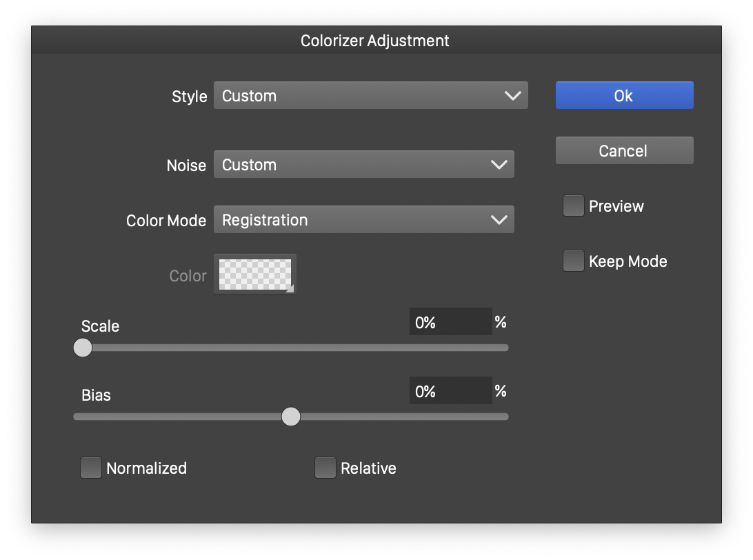
Task: Open the Noise dropdown menu
Action: tap(363, 165)
